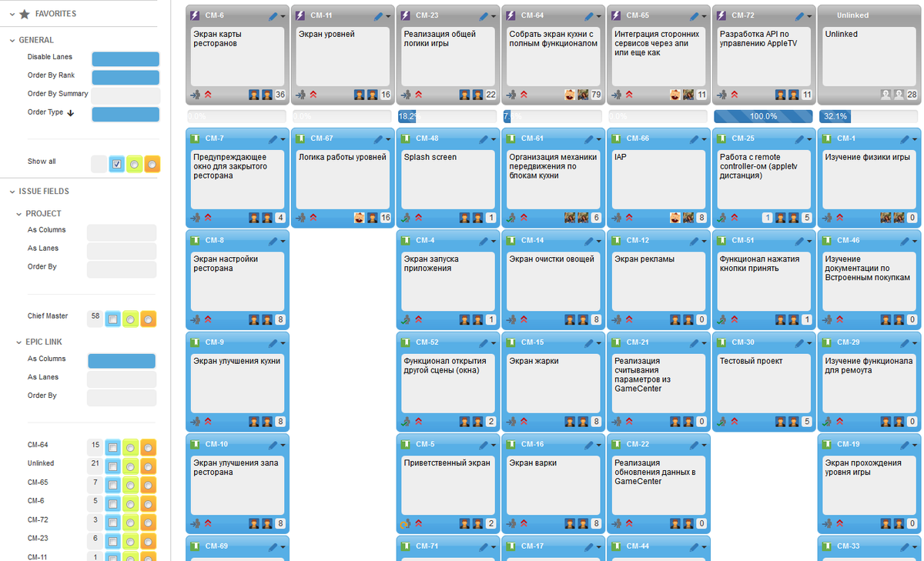Open issue key link CM-48
Image resolution: width=924 pixels, height=561 pixels.
(x=427, y=139)
